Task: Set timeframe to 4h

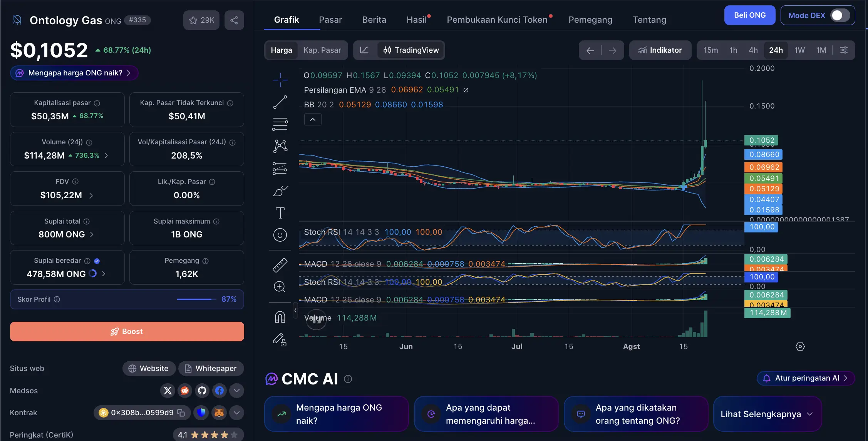Action: (753, 50)
